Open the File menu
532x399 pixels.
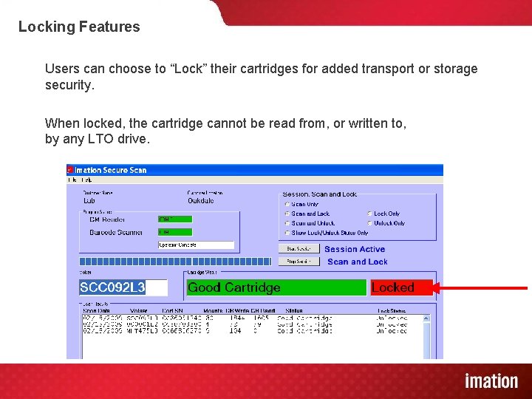pos(72,180)
